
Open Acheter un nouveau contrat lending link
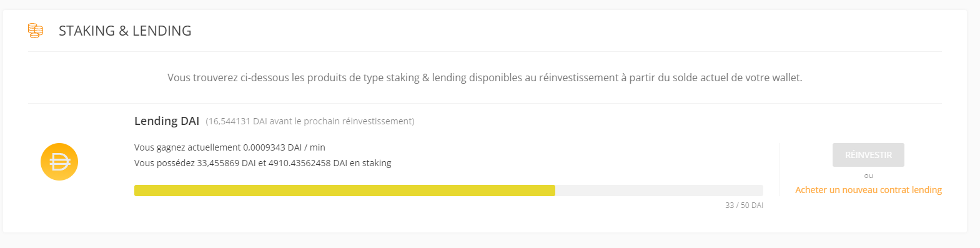pyautogui.click(x=868, y=190)
